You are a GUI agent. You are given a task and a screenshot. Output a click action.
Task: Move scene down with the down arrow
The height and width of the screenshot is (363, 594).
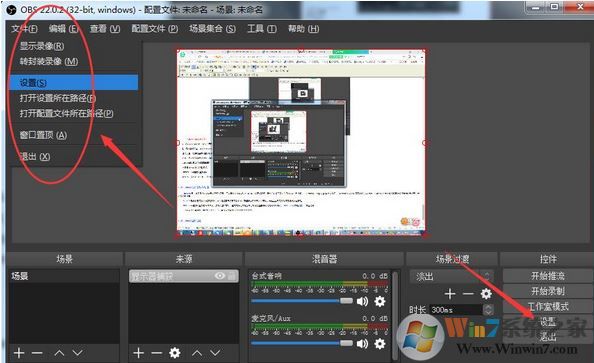click(78, 353)
